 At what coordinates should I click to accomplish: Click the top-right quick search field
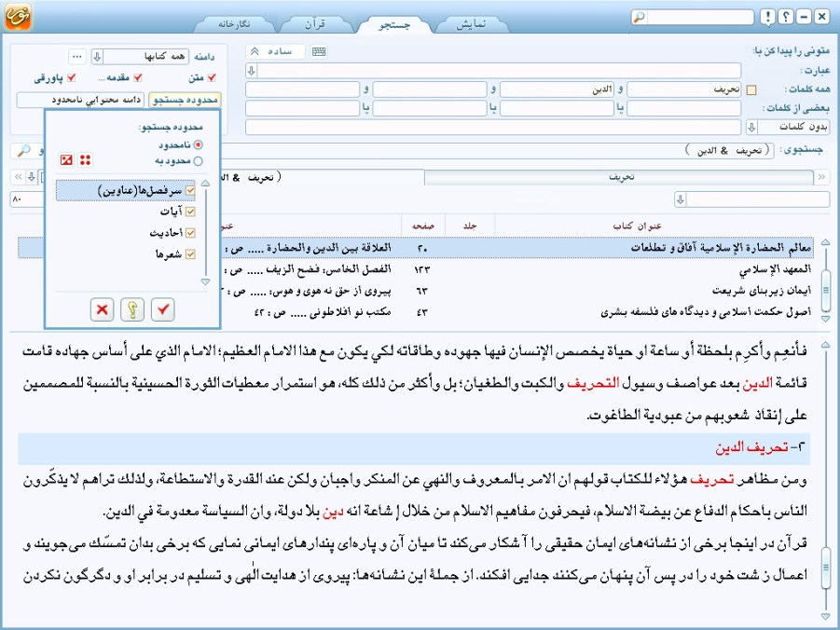(699, 17)
